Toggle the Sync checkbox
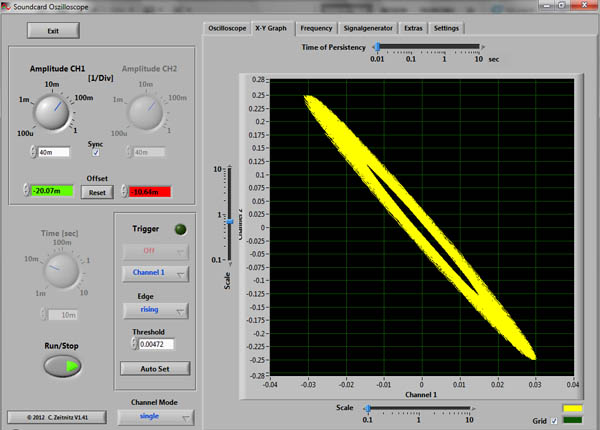 [96, 153]
